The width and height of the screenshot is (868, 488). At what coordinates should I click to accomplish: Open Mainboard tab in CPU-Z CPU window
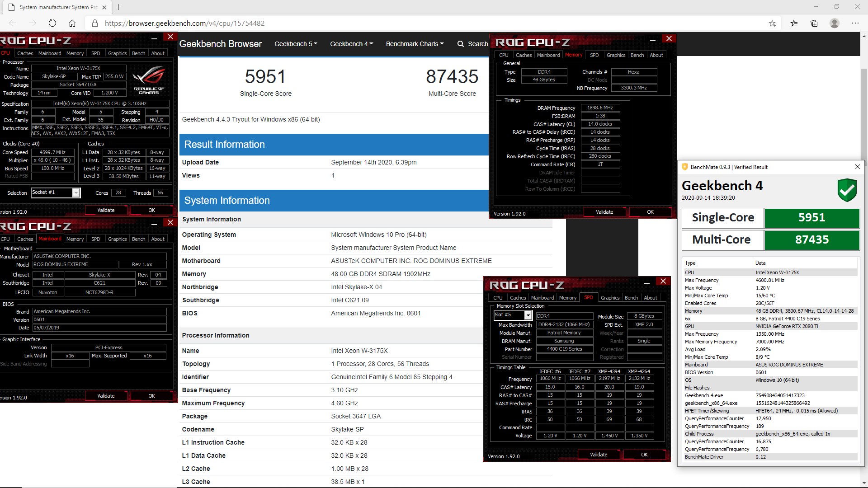50,53
